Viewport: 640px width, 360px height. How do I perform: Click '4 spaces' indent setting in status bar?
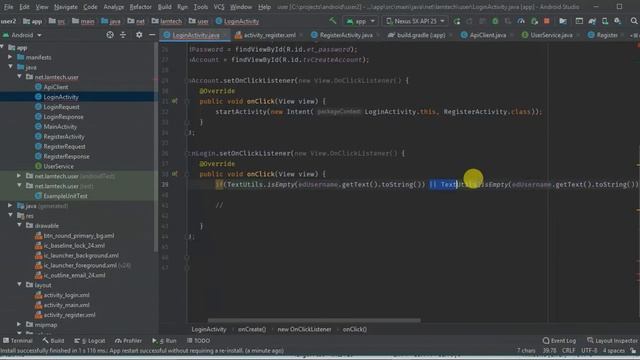click(x=613, y=351)
